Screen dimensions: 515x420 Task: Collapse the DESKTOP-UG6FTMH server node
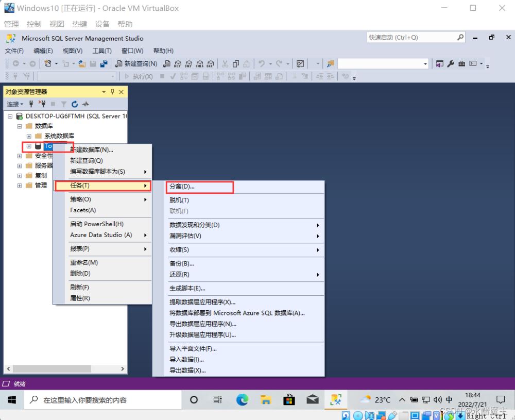pos(10,116)
